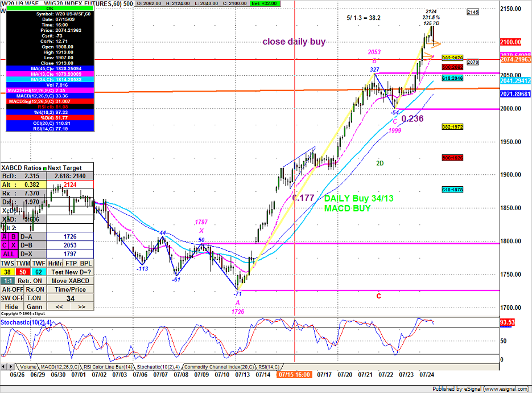Click the 34 counter value
532x393 pixels.
click(70, 298)
